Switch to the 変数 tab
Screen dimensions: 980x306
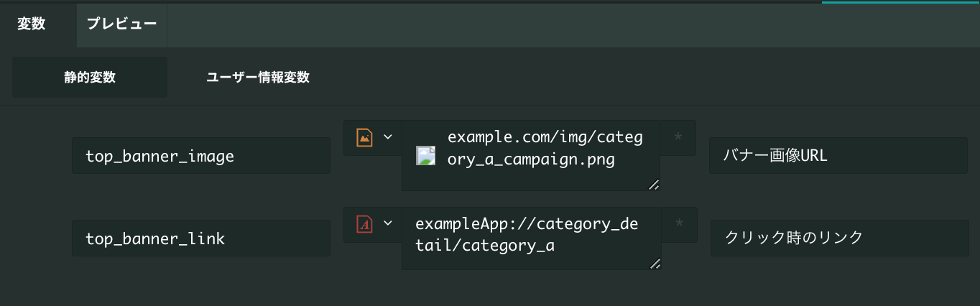(32, 24)
